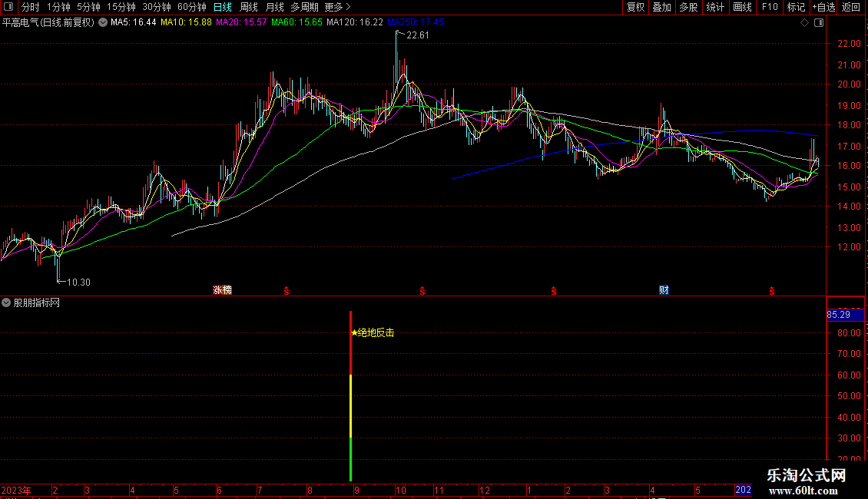The image size is (868, 499).
Task: Click the red S marker near August
Action: [287, 291]
